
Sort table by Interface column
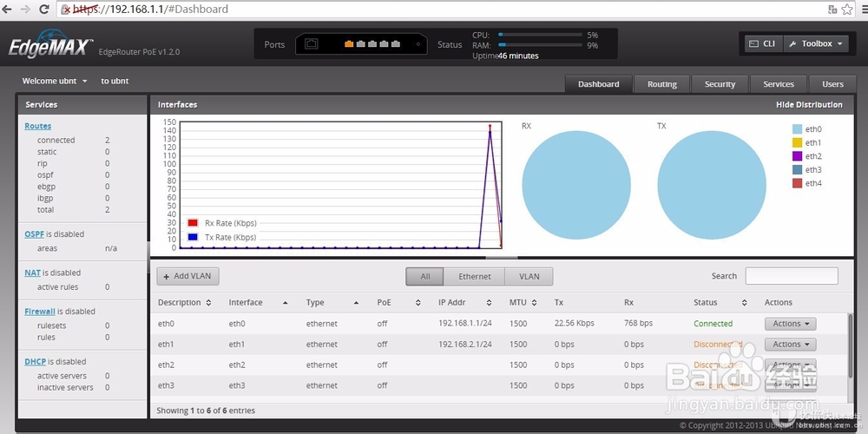click(x=258, y=302)
